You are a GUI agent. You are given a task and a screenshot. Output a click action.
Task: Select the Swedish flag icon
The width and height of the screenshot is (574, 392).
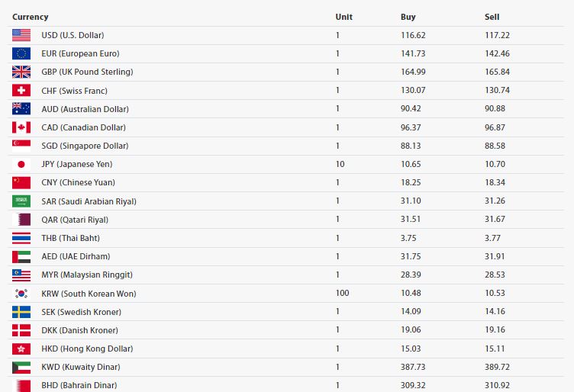click(21, 312)
